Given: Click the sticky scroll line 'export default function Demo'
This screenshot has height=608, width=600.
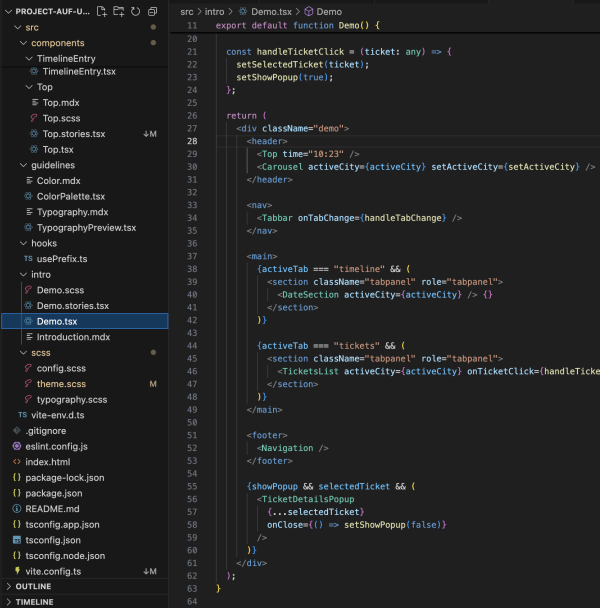Looking at the screenshot, I should pyautogui.click(x=297, y=26).
